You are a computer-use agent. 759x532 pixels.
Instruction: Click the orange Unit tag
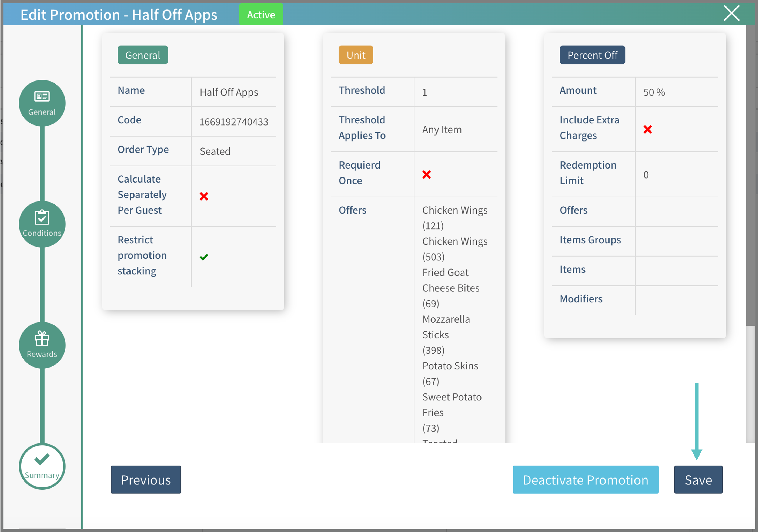click(356, 55)
